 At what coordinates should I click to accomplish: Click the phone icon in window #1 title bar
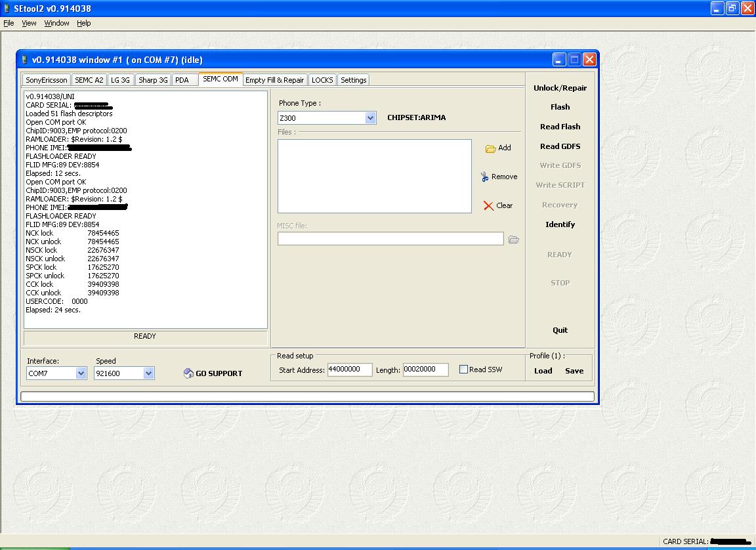(x=24, y=60)
